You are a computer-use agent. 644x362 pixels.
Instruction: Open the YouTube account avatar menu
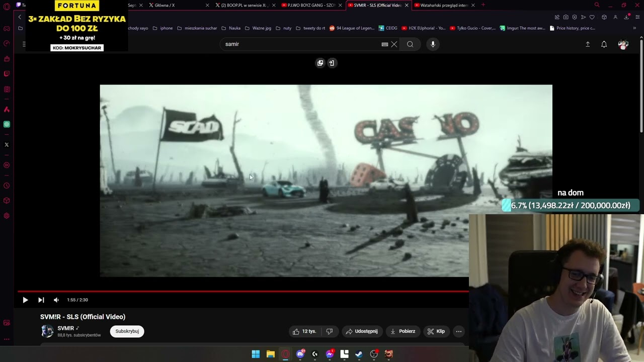click(x=623, y=44)
